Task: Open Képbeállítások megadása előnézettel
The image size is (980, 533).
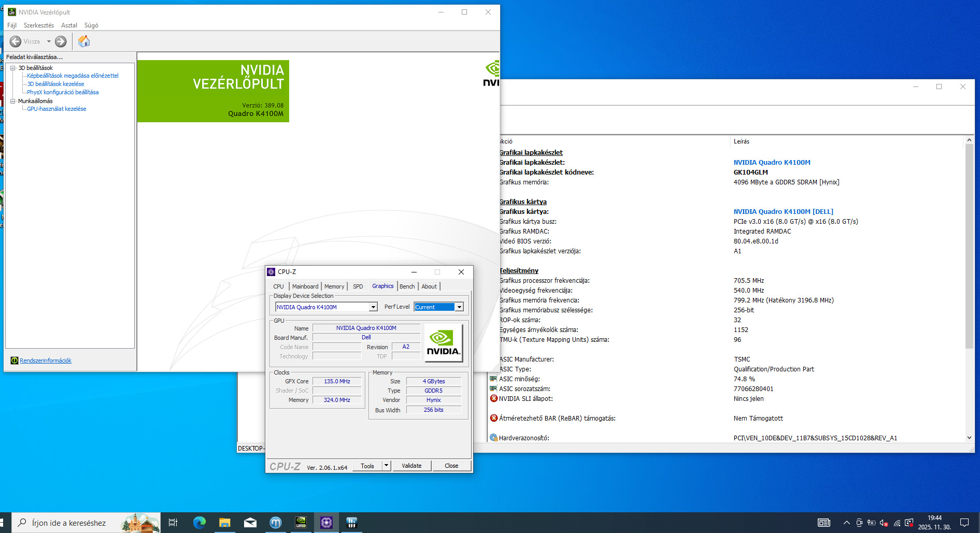Action: 73,76
